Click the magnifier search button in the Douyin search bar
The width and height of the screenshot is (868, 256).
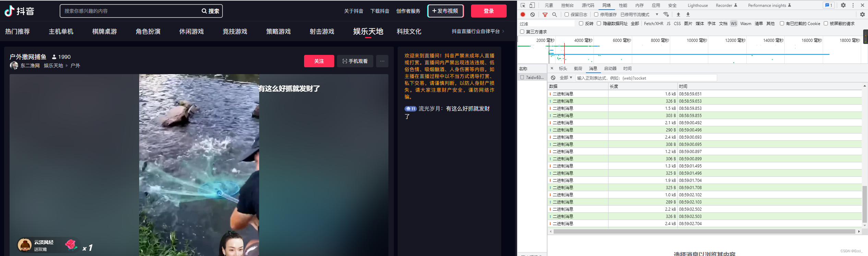(x=210, y=11)
